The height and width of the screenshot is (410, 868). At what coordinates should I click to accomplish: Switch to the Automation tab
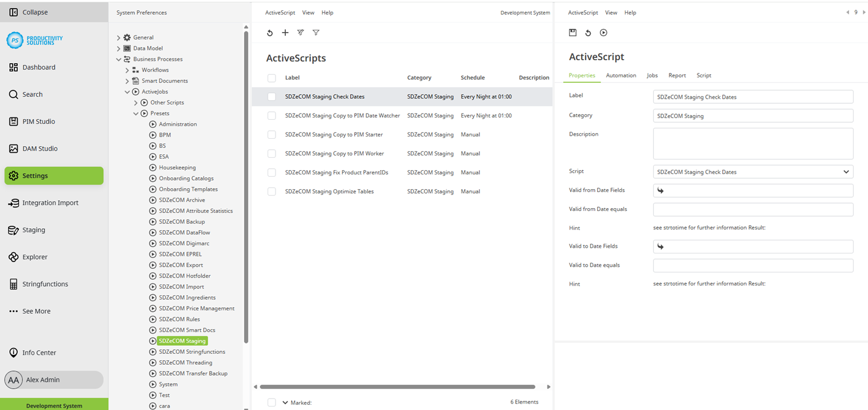point(621,75)
